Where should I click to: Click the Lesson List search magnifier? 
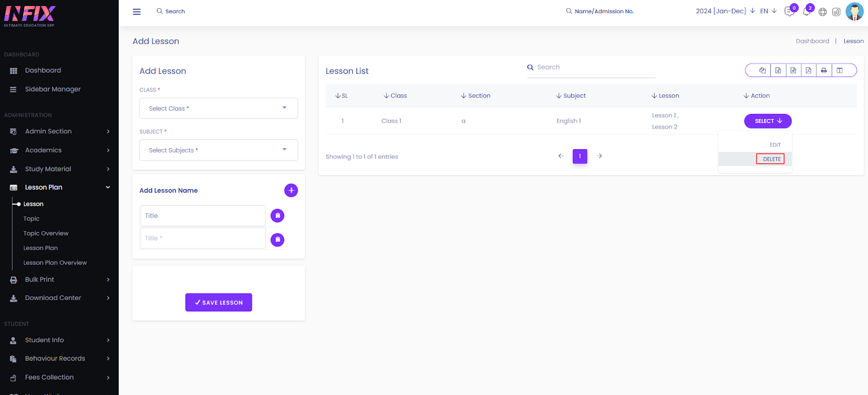[530, 67]
